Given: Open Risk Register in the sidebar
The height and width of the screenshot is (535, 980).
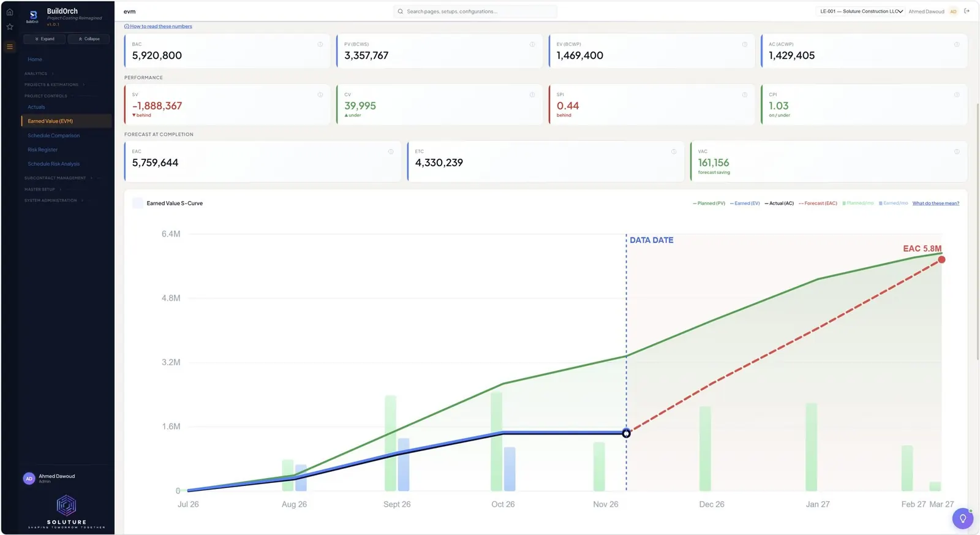Looking at the screenshot, I should (x=42, y=150).
